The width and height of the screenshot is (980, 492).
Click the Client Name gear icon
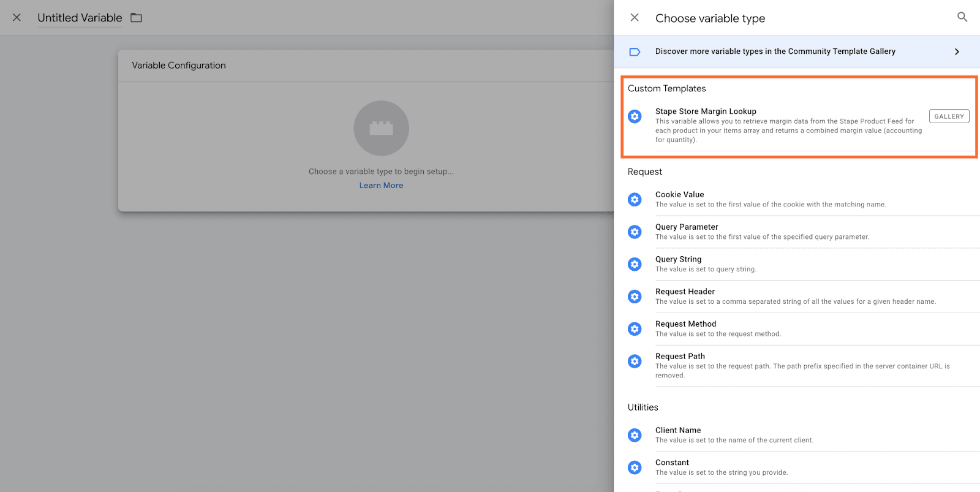pos(635,436)
